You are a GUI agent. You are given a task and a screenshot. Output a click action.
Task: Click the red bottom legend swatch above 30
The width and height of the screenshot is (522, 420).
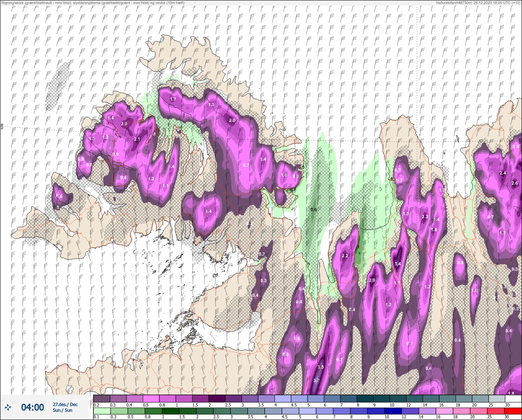[513, 411]
